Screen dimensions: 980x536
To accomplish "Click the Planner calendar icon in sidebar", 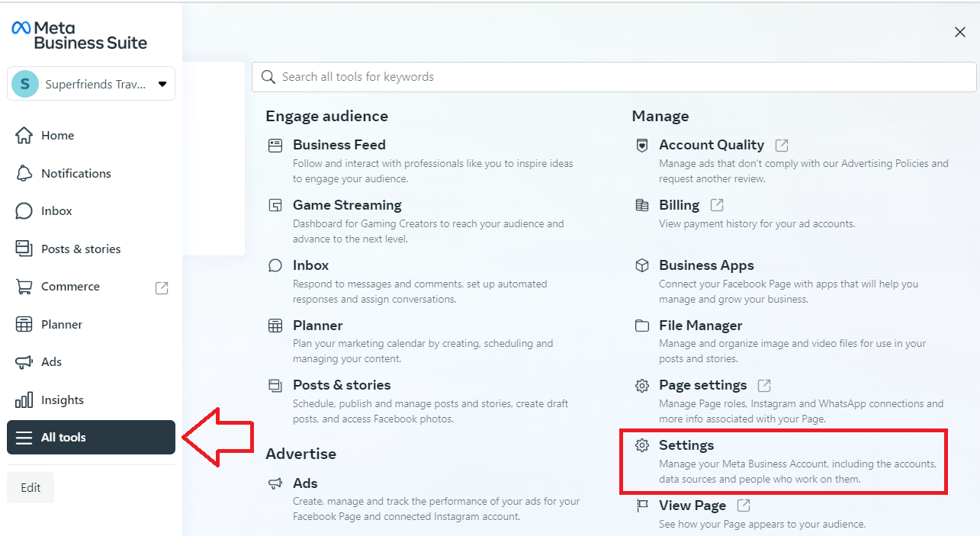I will click(24, 324).
